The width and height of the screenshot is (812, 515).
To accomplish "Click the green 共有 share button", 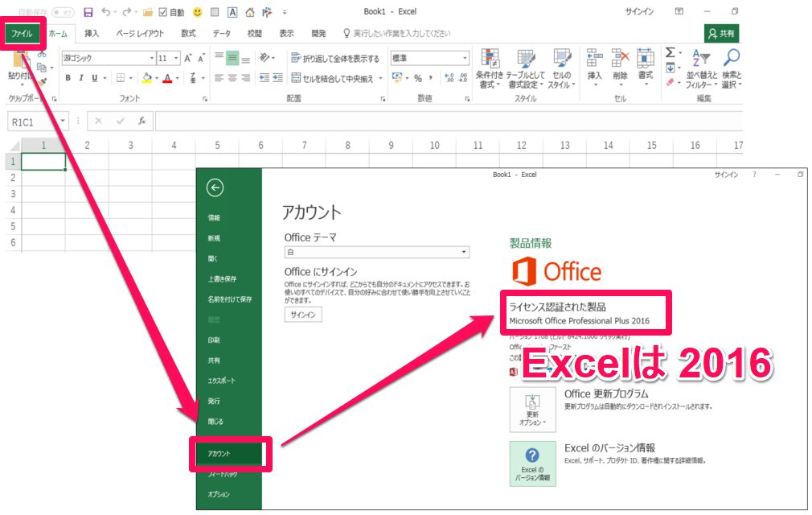I will coord(721,34).
